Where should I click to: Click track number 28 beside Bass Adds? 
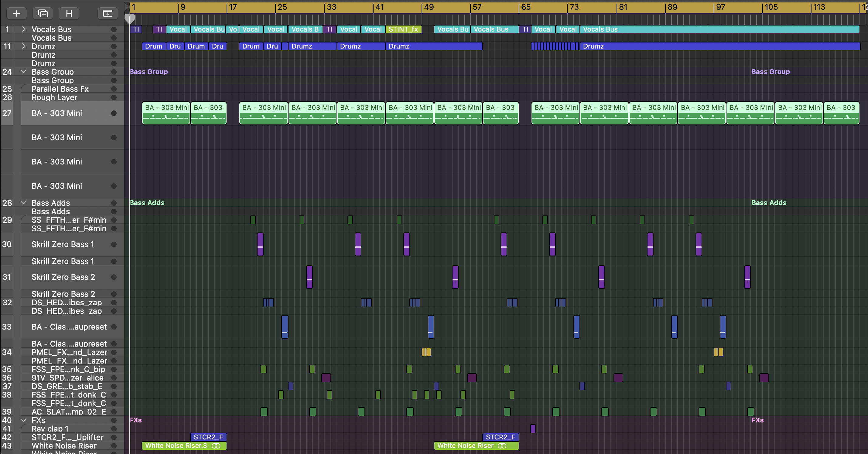7,203
